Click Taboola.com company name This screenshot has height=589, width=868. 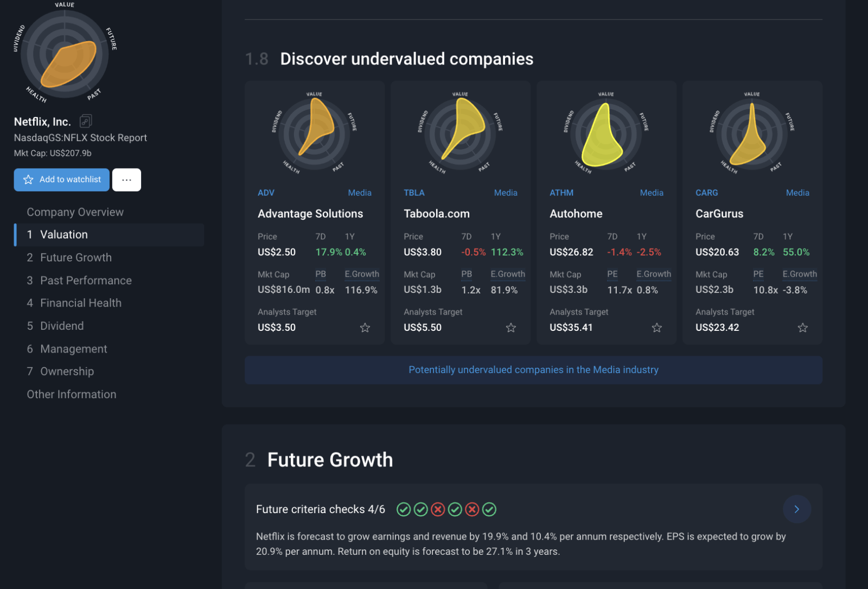437,214
